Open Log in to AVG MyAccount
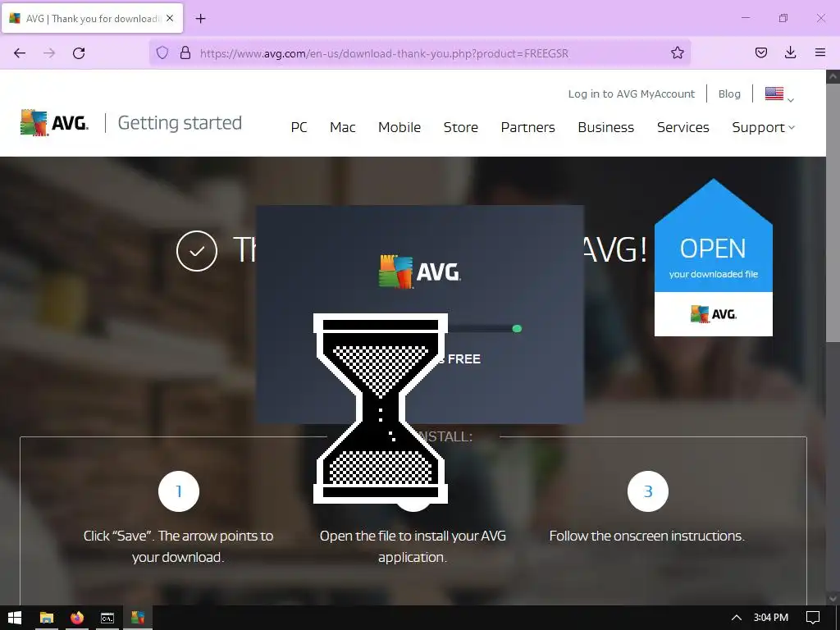The height and width of the screenshot is (630, 840). point(631,94)
